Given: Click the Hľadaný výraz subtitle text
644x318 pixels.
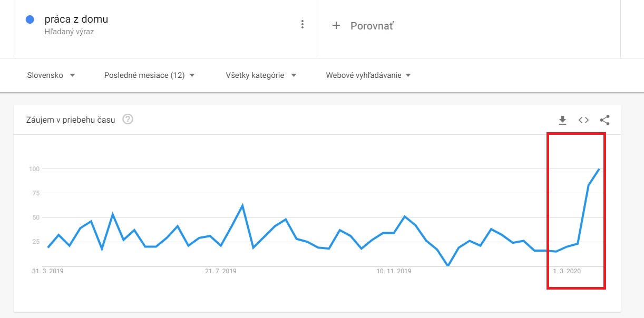Looking at the screenshot, I should pos(69,32).
